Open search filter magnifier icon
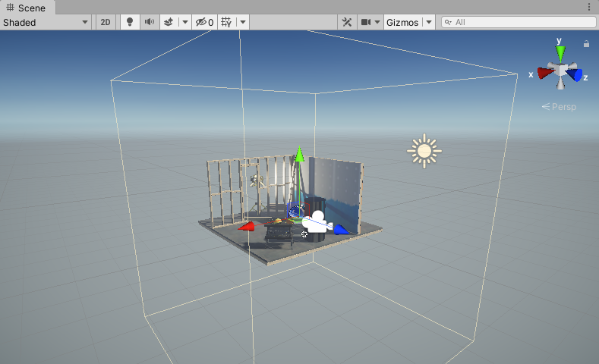Image resolution: width=599 pixels, height=364 pixels. [448, 22]
